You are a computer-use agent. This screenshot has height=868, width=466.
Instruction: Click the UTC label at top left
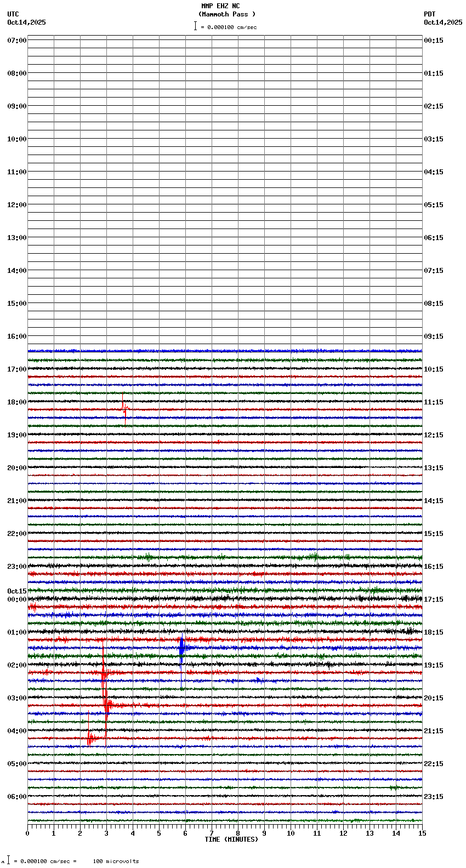(13, 14)
